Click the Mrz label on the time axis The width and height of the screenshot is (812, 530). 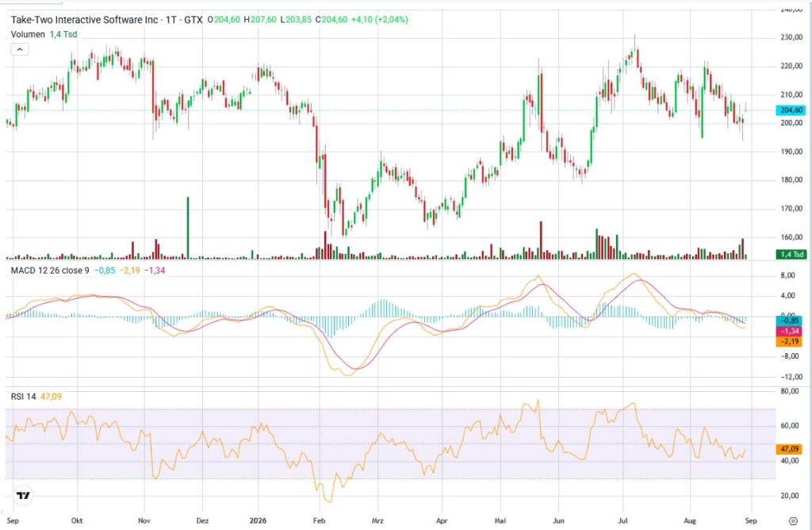point(377,520)
